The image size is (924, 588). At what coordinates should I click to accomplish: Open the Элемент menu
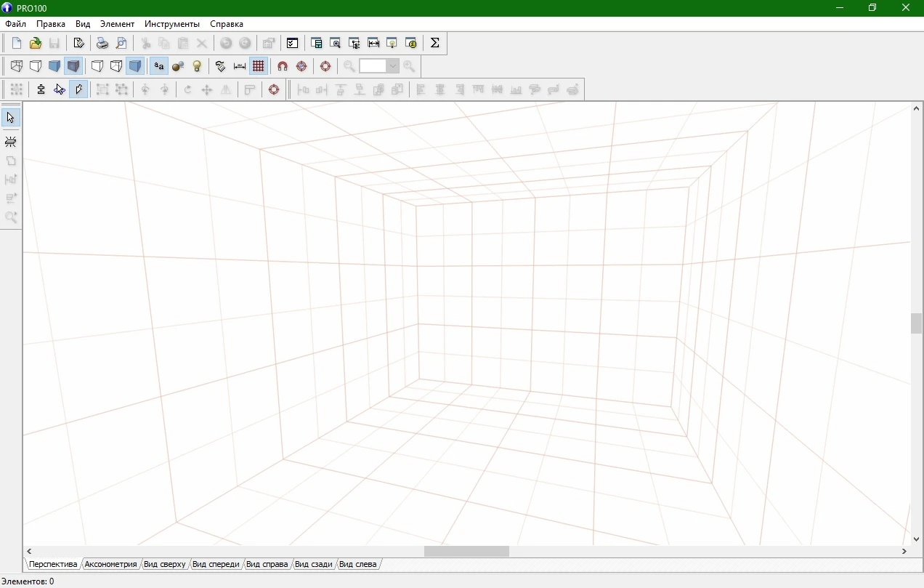[x=117, y=24]
